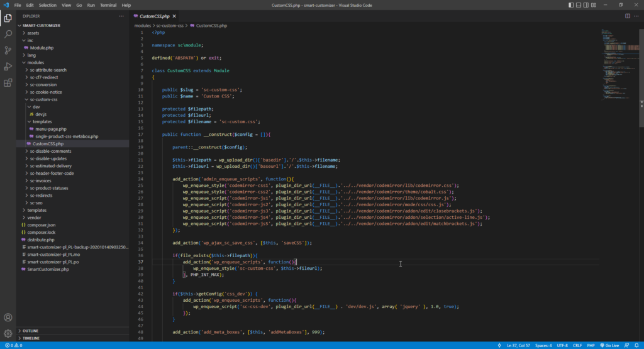Expand the vendor folder
Viewport: 644px width, 349px height.
coord(34,218)
